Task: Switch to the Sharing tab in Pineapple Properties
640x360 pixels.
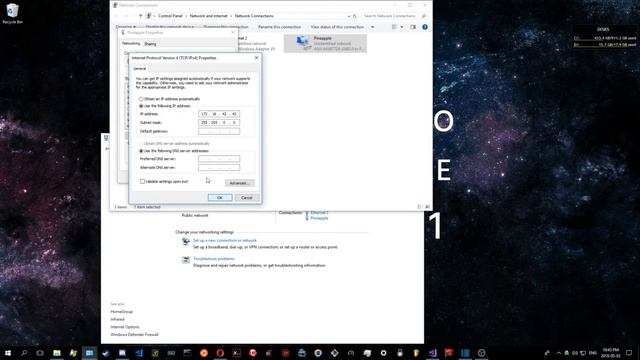Action: (x=150, y=44)
